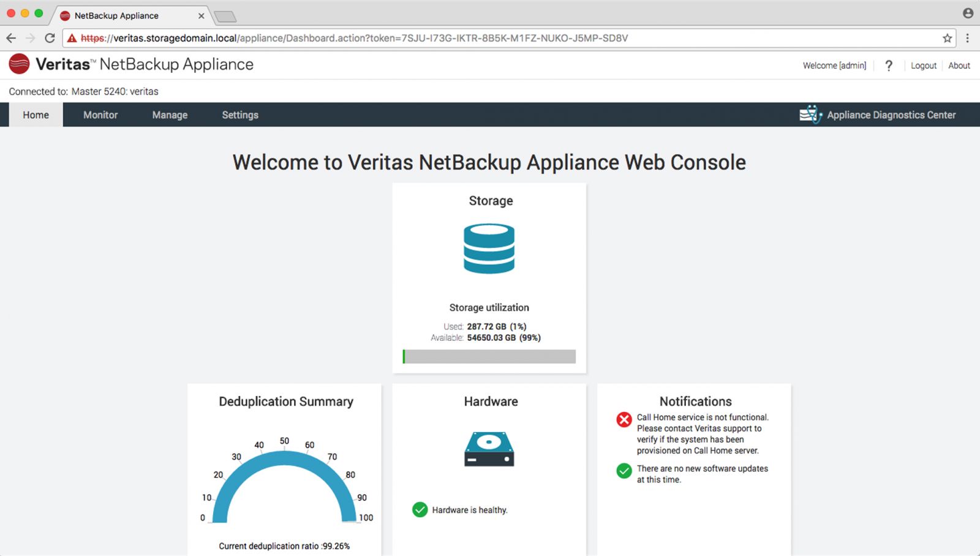Click the Used 287.72 GB value

pyautogui.click(x=497, y=327)
